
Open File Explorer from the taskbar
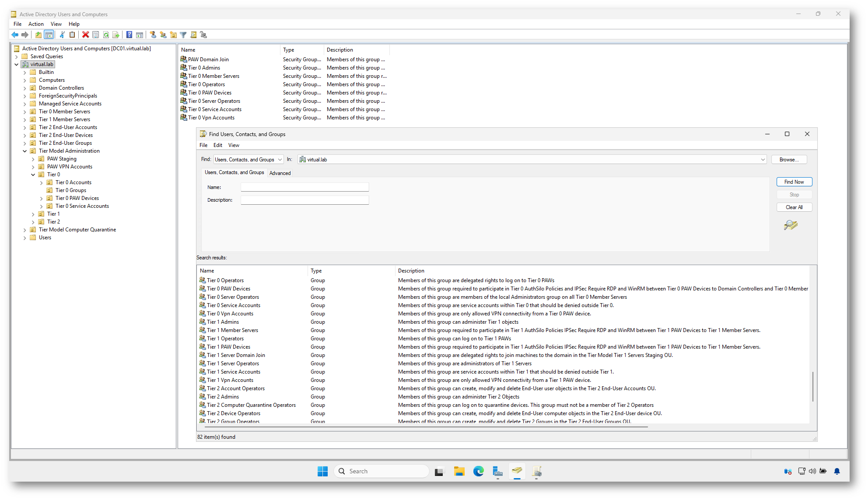[459, 471]
